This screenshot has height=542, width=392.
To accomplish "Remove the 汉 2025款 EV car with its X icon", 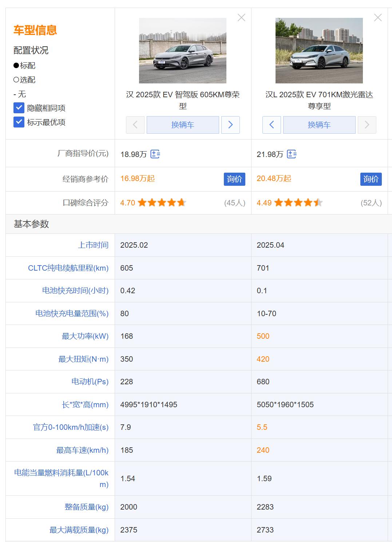I will 241,17.
